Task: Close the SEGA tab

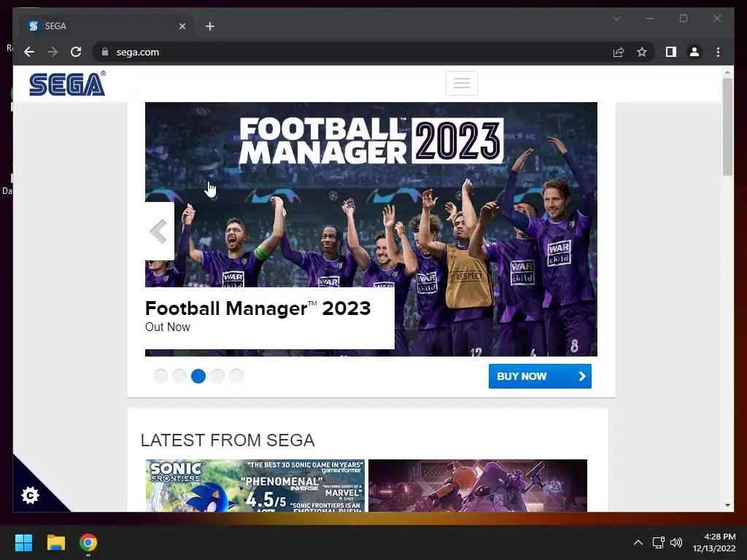Action: click(182, 26)
